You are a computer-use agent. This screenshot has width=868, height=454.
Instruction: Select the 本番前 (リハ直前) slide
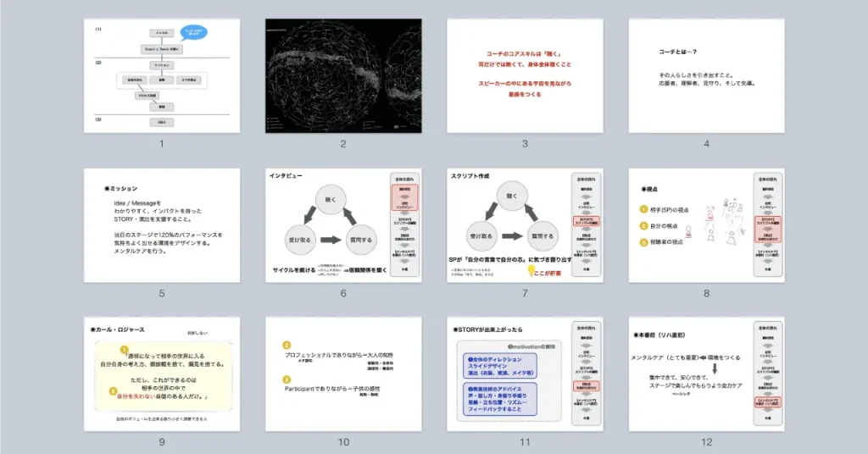[x=706, y=375]
